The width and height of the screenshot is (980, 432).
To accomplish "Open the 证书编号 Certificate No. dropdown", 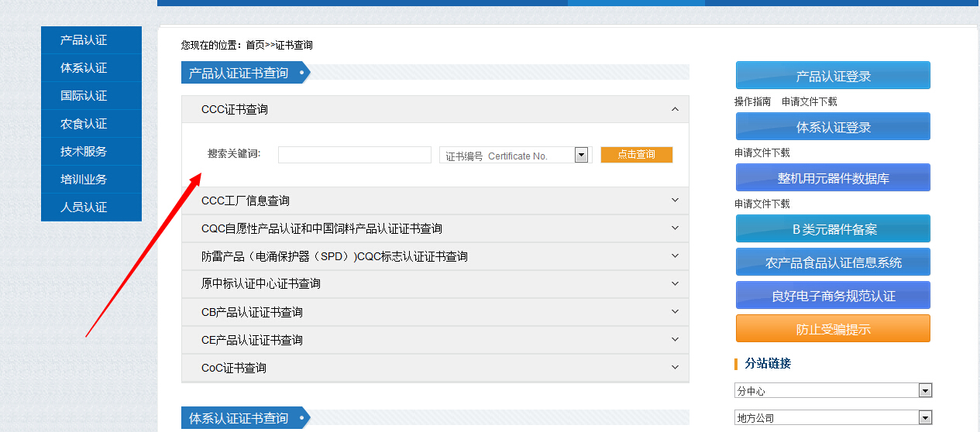I will (x=581, y=156).
